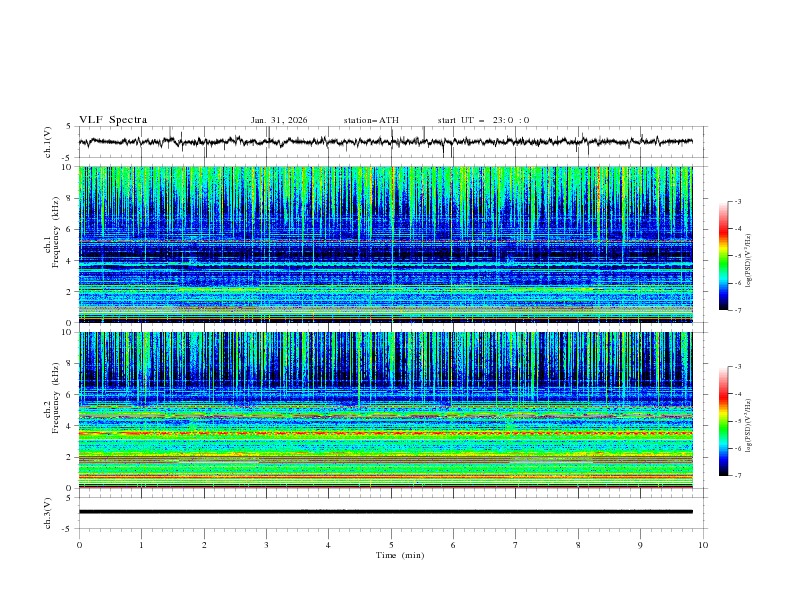Click the upper log(PSD) colorbar label
This screenshot has height=612, width=792.
748,262
